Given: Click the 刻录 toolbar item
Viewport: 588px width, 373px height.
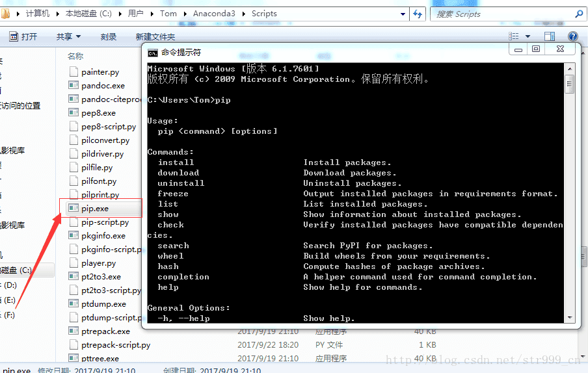Looking at the screenshot, I should (109, 37).
